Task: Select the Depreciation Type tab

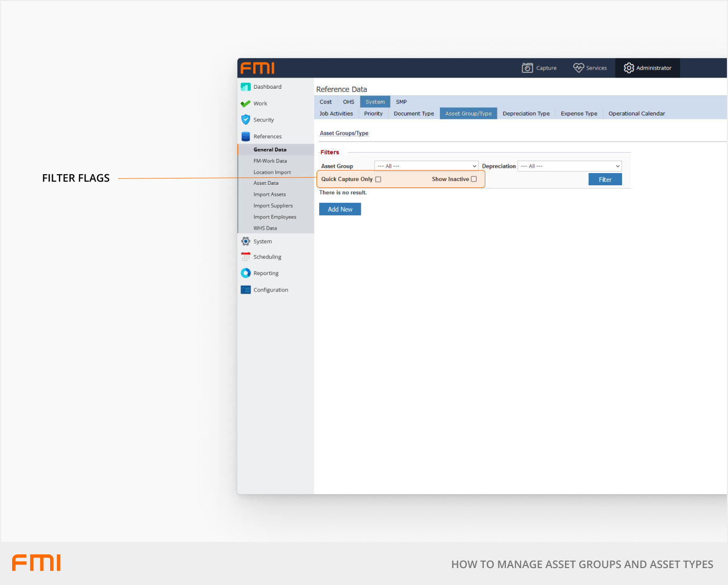Action: (526, 114)
